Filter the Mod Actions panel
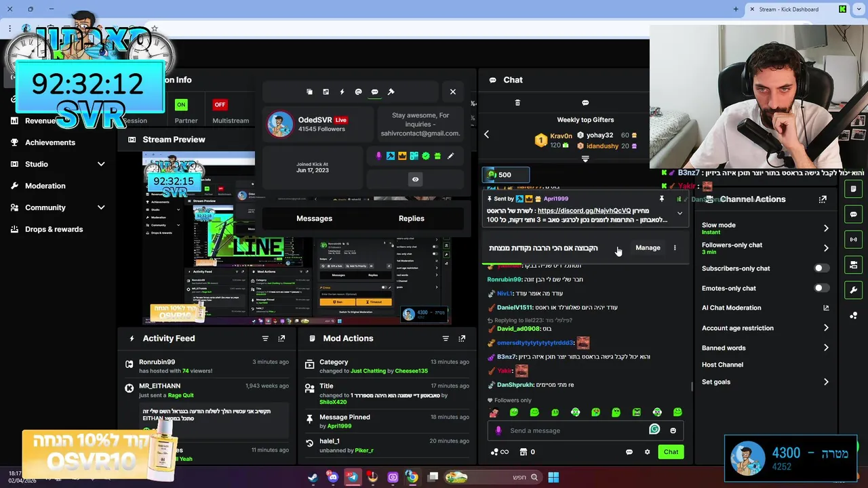Image resolution: width=868 pixels, height=488 pixels. tap(446, 338)
